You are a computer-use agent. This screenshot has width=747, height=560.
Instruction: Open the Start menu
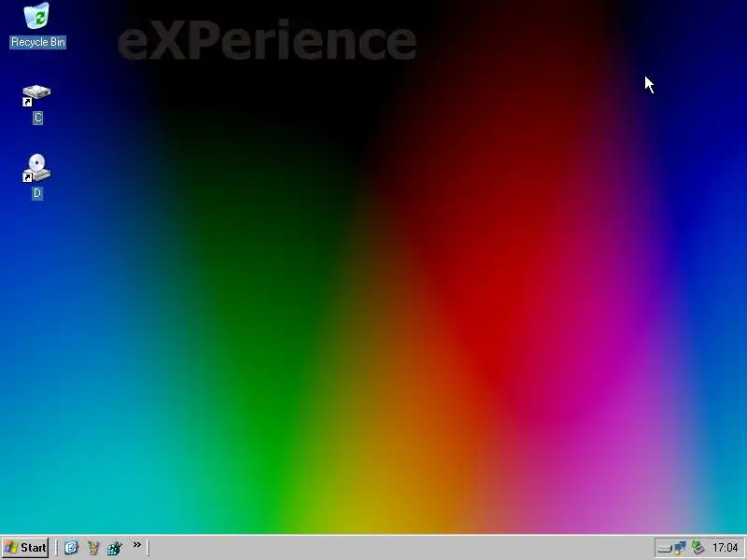coord(25,548)
